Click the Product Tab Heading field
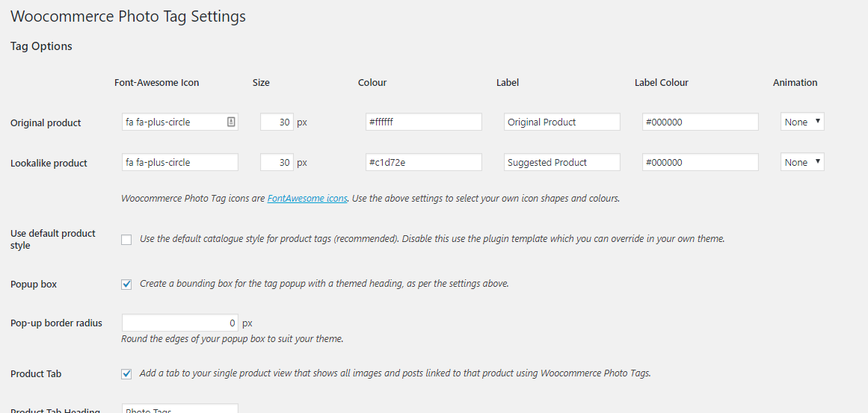The width and height of the screenshot is (868, 413). pyautogui.click(x=180, y=409)
